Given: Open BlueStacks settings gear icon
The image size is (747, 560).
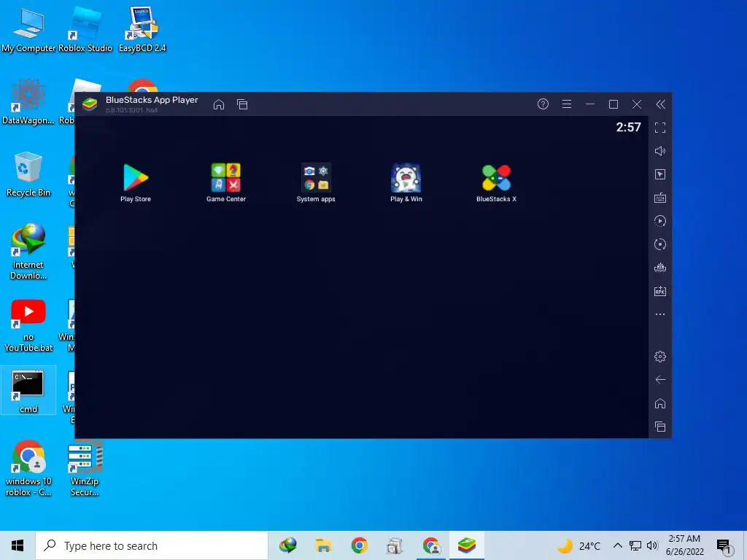Looking at the screenshot, I should pos(659,356).
